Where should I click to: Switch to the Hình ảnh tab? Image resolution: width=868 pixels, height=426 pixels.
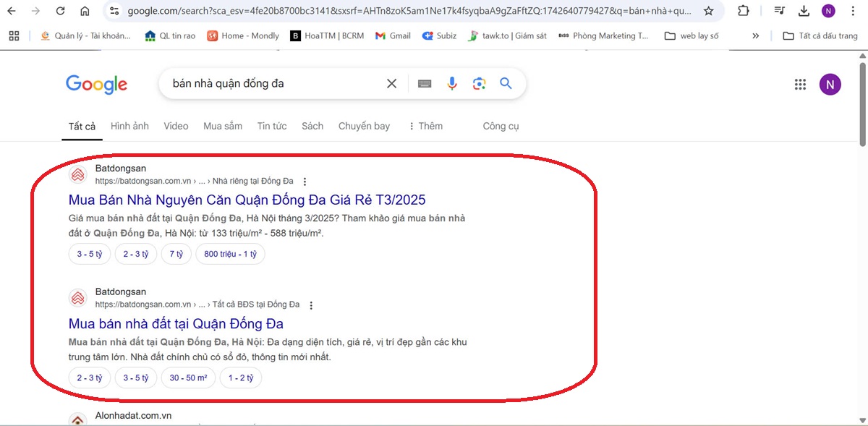click(129, 126)
